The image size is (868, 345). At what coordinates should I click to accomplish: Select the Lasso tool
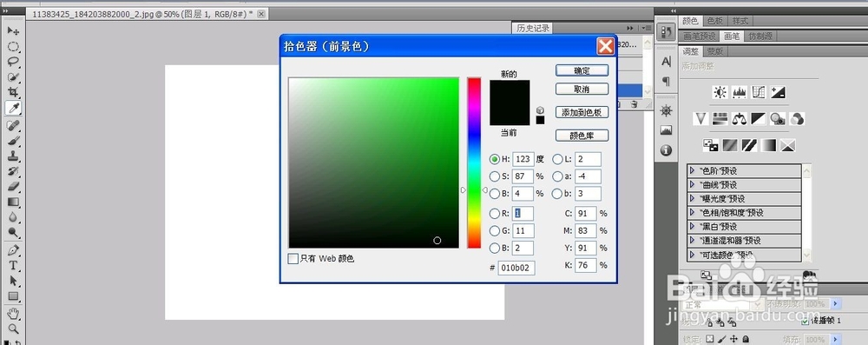13,62
